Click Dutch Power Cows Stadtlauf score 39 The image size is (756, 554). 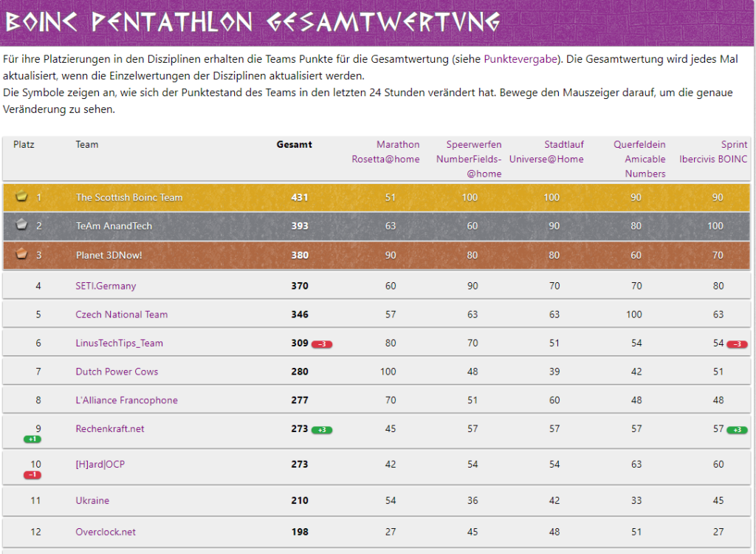pyautogui.click(x=554, y=371)
